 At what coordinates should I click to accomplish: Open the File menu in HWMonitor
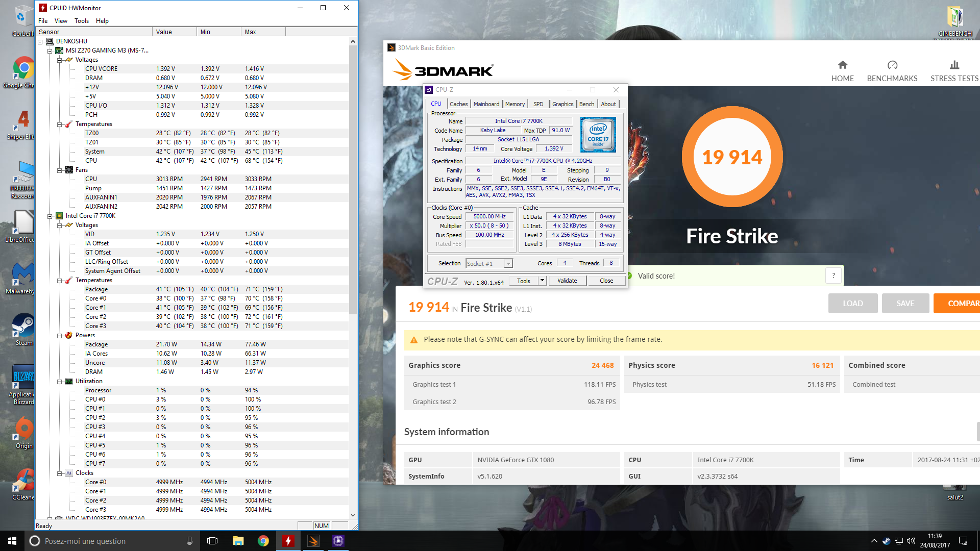43,21
